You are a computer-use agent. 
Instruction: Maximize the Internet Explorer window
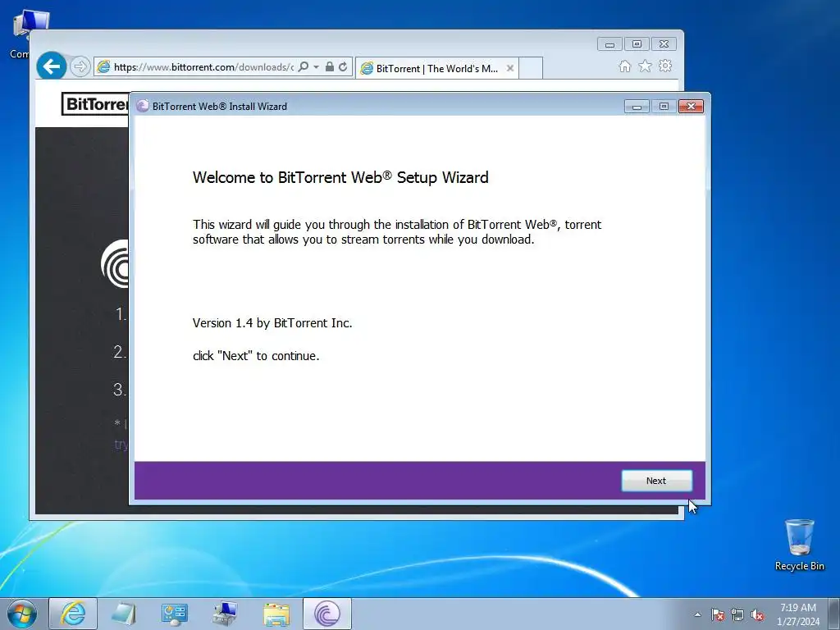point(637,44)
